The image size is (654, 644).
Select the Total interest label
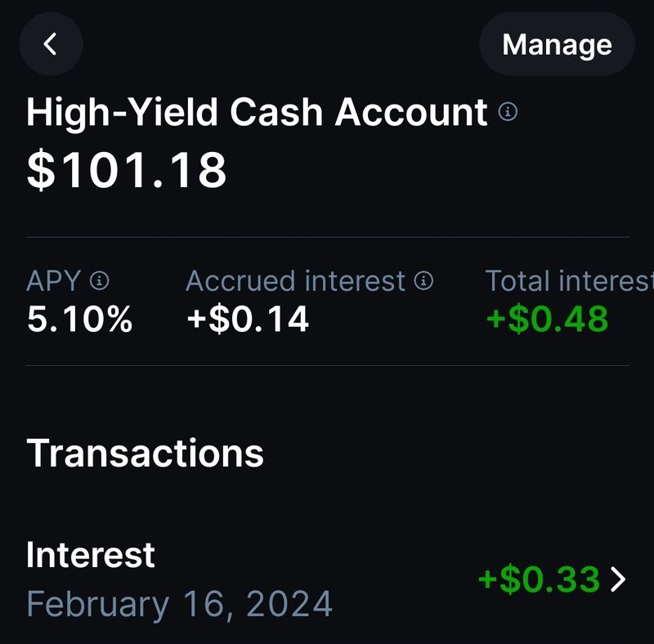[x=569, y=280]
